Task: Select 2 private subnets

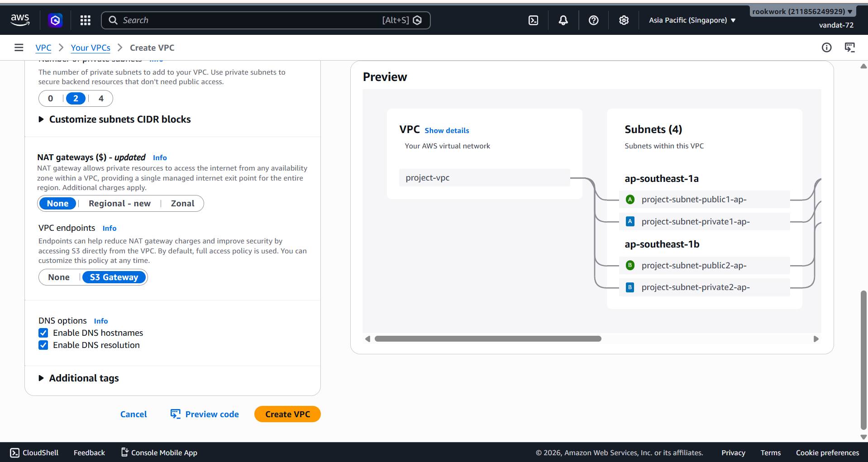Action: click(x=76, y=98)
